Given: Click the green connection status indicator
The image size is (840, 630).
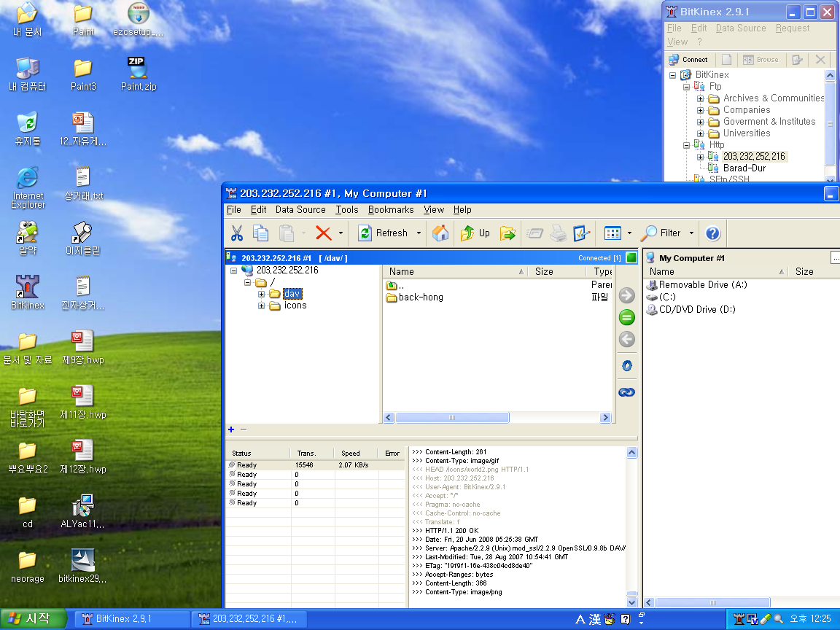Looking at the screenshot, I should (631, 258).
